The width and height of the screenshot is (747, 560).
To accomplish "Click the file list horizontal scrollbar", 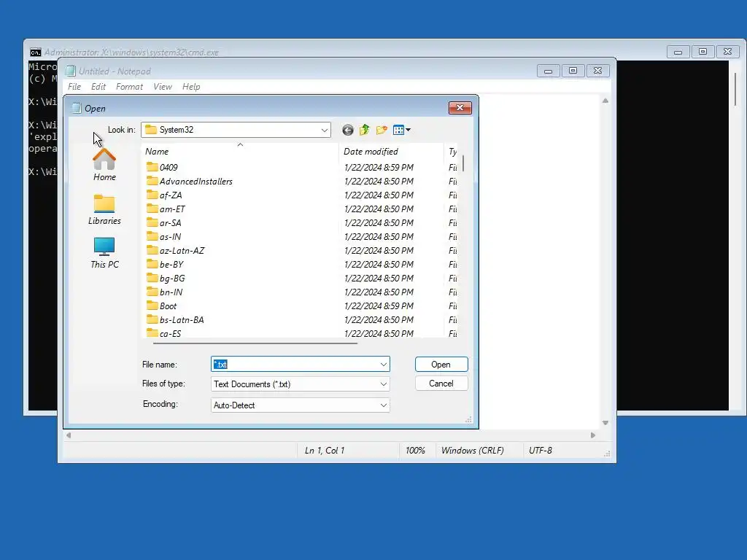I will [x=255, y=343].
